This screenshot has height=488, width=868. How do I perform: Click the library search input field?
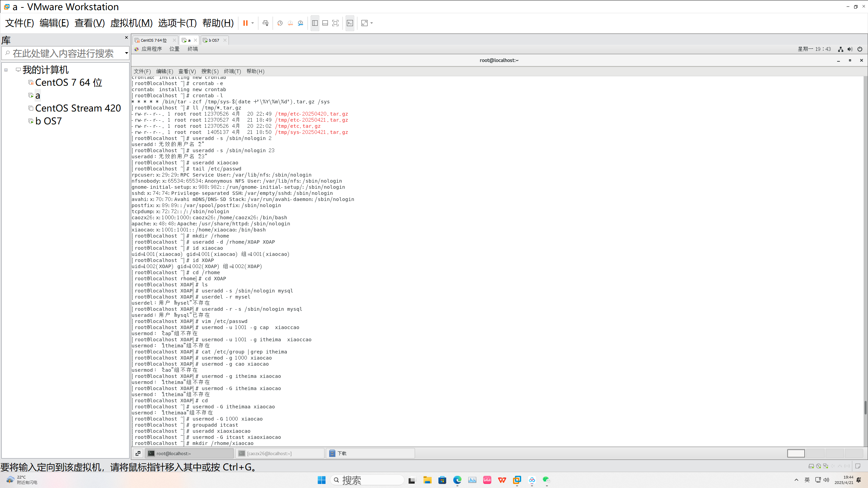tap(63, 53)
